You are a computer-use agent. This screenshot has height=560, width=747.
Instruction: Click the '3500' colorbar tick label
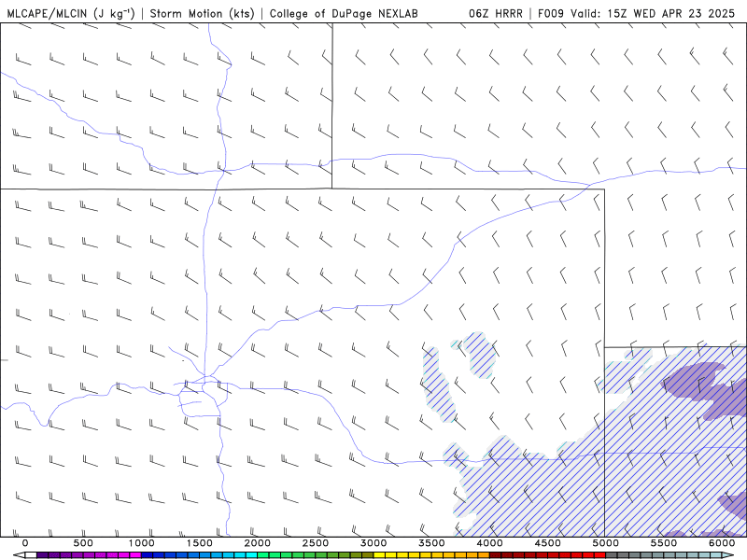coord(431,543)
